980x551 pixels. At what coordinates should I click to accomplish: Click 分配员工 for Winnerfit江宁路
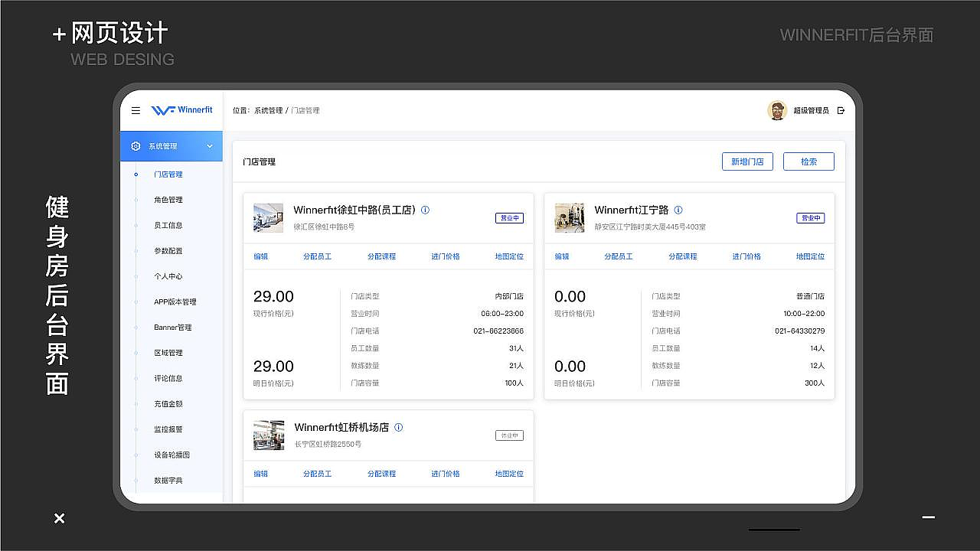(x=619, y=256)
